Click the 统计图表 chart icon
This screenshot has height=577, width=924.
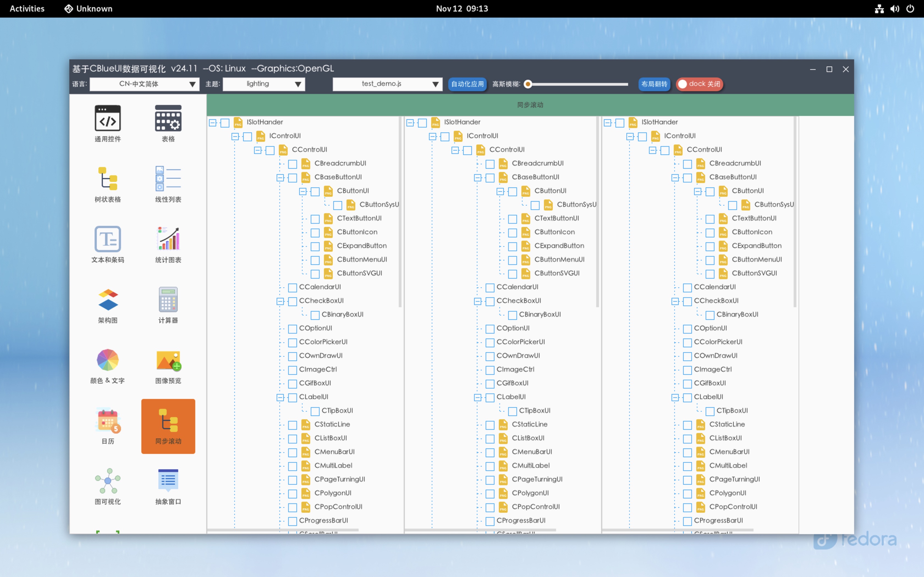point(168,239)
